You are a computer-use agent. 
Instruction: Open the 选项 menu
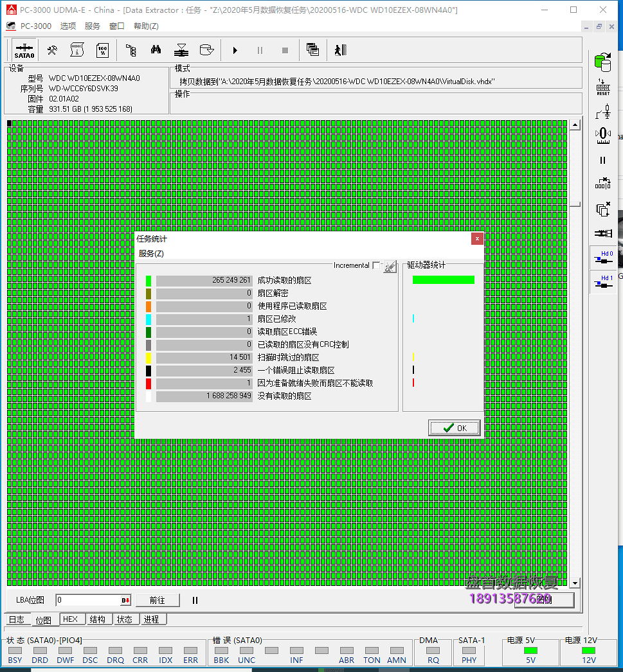click(68, 26)
